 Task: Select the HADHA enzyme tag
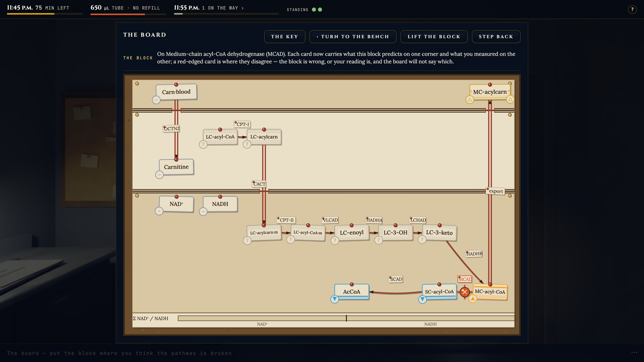click(374, 220)
